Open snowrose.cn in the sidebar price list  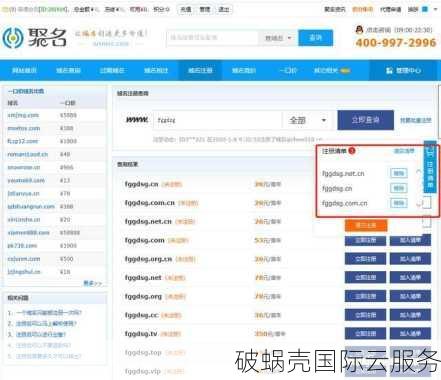tap(24, 167)
